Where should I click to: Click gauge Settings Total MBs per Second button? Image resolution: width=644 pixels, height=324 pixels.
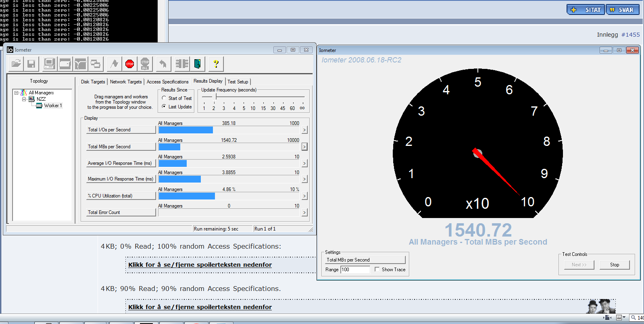pyautogui.click(x=365, y=260)
